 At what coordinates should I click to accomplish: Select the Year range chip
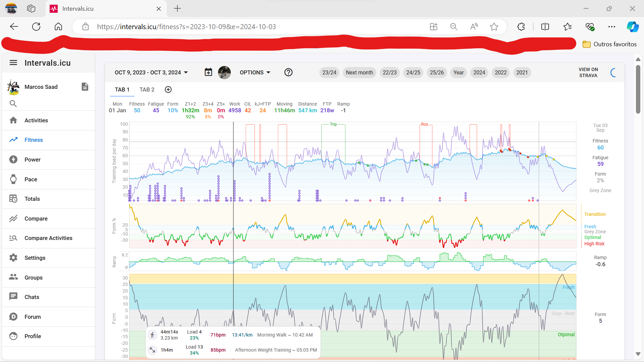click(x=458, y=72)
